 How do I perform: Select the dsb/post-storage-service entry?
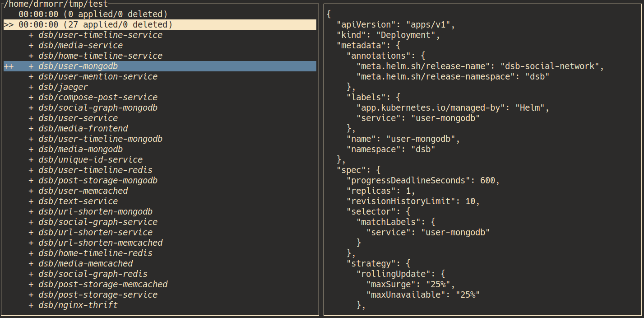98,295
